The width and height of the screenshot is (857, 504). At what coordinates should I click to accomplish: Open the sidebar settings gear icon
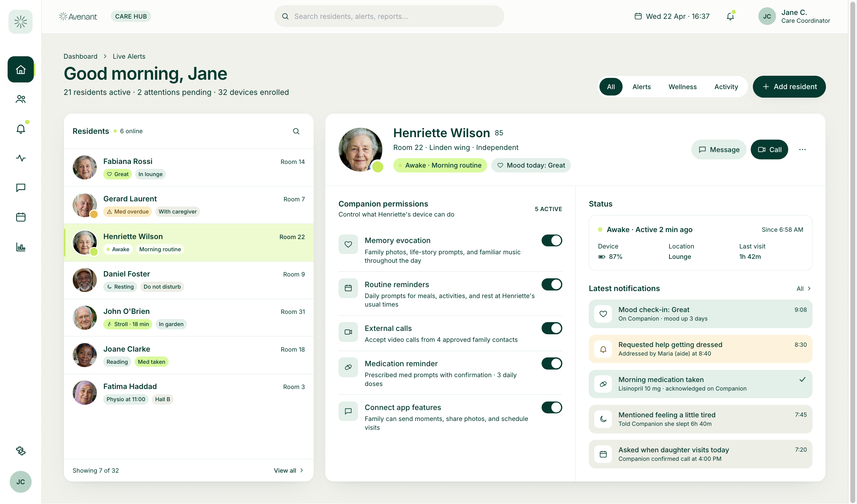[21, 451]
